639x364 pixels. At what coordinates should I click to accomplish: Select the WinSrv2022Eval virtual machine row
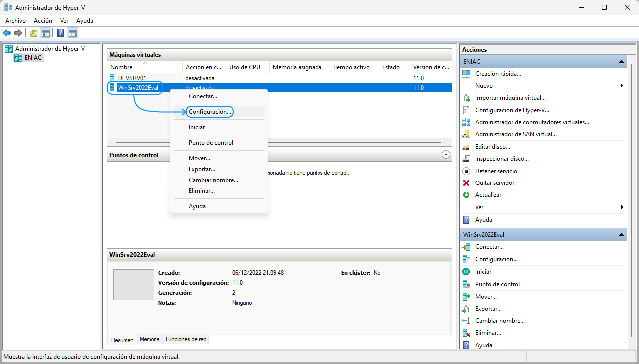coord(280,88)
